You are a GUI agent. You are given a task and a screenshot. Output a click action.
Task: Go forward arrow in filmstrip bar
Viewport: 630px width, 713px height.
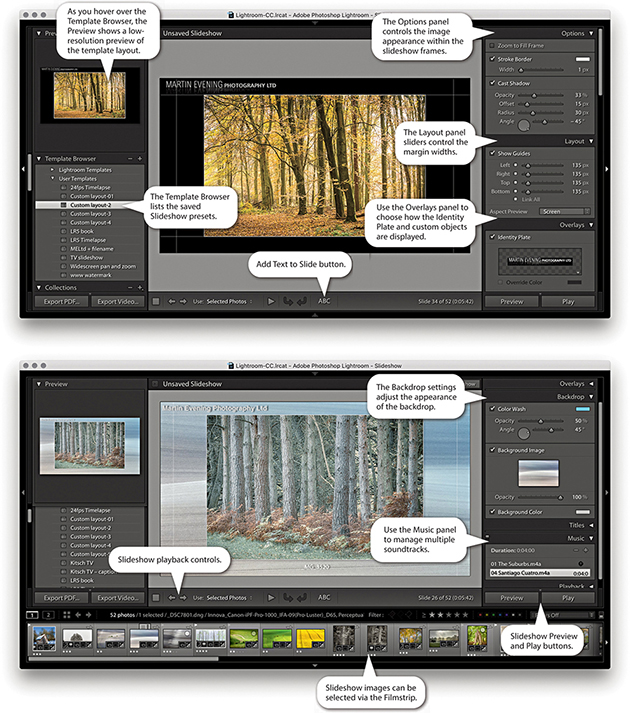click(x=89, y=615)
